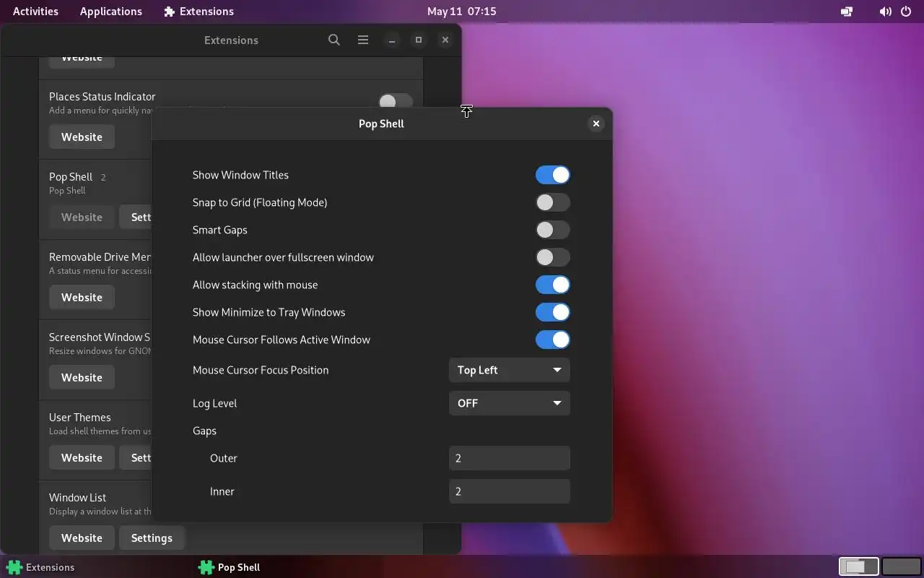This screenshot has height=578, width=924.
Task: Open the Extensions app menu in the top bar
Action: pyautogui.click(x=199, y=12)
